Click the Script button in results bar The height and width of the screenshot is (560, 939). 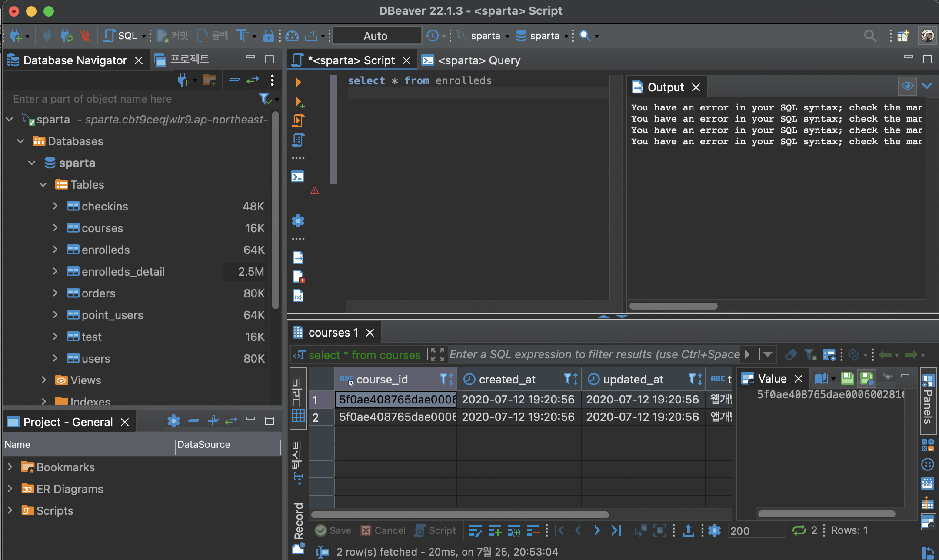point(436,530)
